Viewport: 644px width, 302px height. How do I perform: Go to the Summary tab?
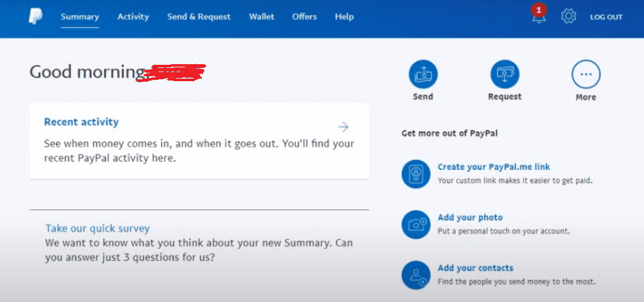(80, 17)
